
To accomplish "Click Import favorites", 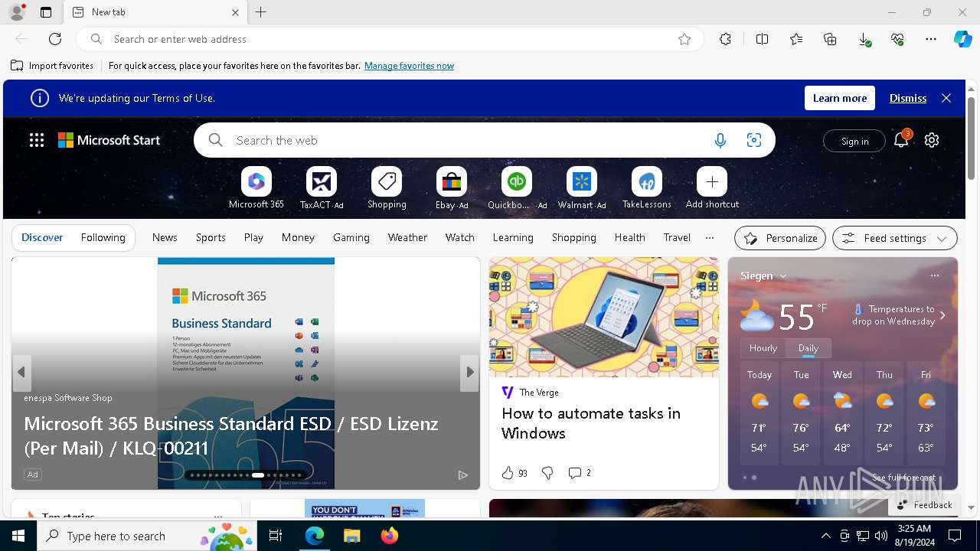I will (x=52, y=66).
